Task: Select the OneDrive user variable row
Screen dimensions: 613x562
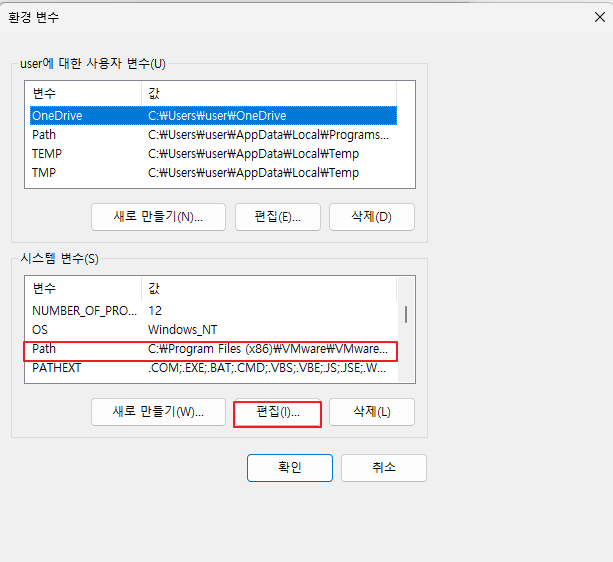Action: pyautogui.click(x=213, y=116)
